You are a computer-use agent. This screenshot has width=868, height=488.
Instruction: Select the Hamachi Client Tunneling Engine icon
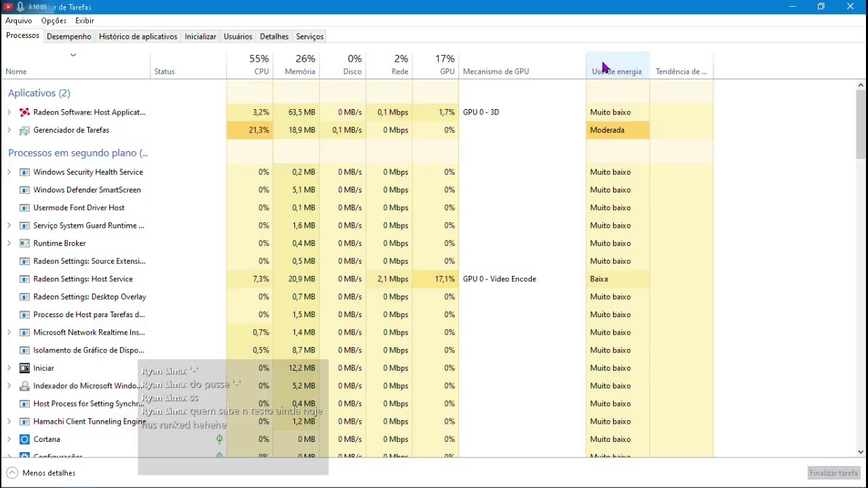tap(24, 422)
